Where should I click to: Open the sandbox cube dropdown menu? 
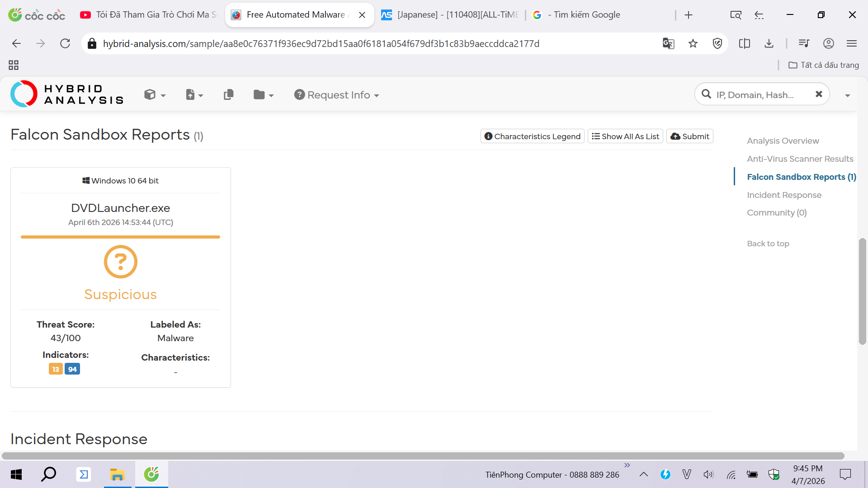155,95
